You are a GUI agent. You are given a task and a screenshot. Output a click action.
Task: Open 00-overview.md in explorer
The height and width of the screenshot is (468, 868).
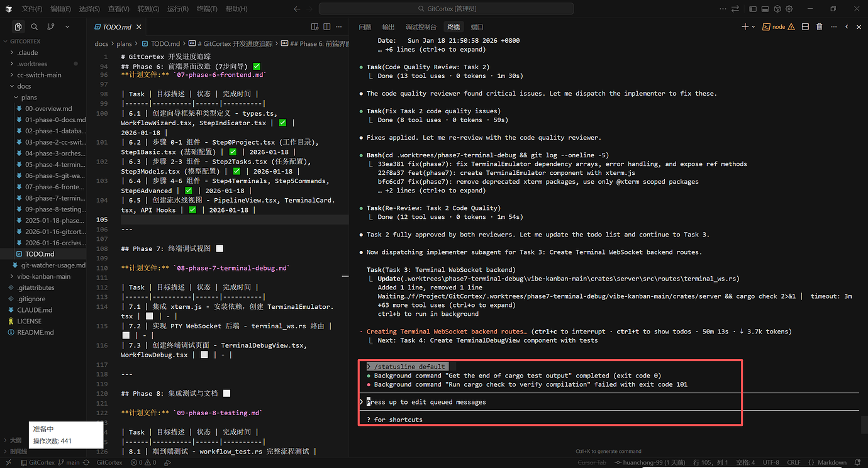pyautogui.click(x=43, y=108)
